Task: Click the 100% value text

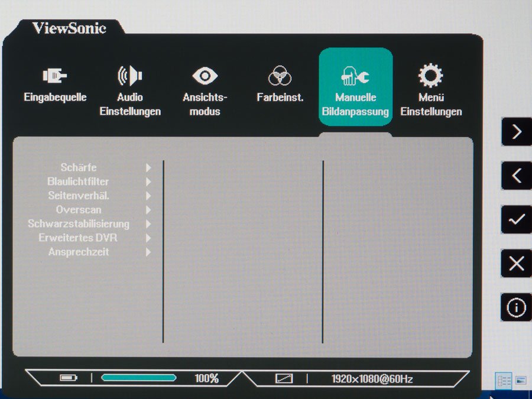Action: (206, 378)
